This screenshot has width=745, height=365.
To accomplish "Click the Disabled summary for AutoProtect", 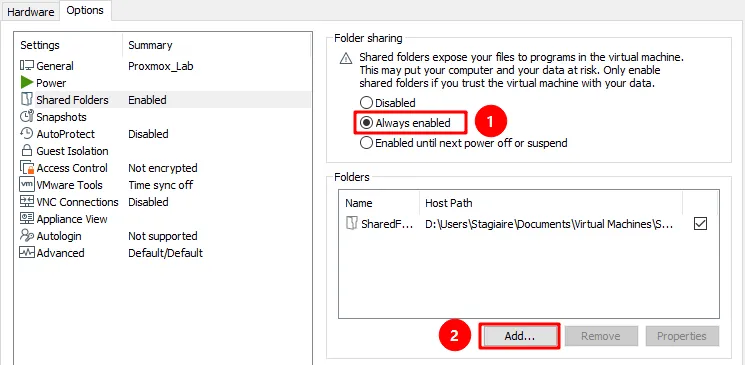I will pyautogui.click(x=148, y=134).
